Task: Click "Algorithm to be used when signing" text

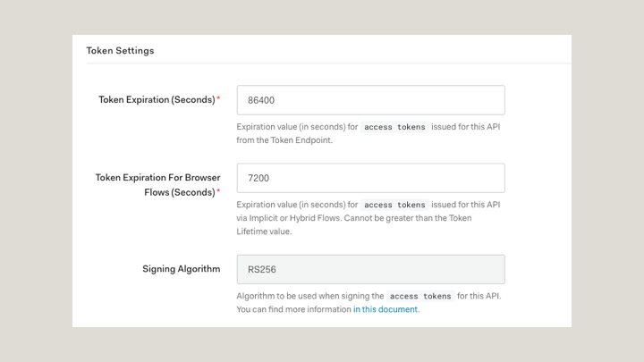Action: [x=309, y=297]
